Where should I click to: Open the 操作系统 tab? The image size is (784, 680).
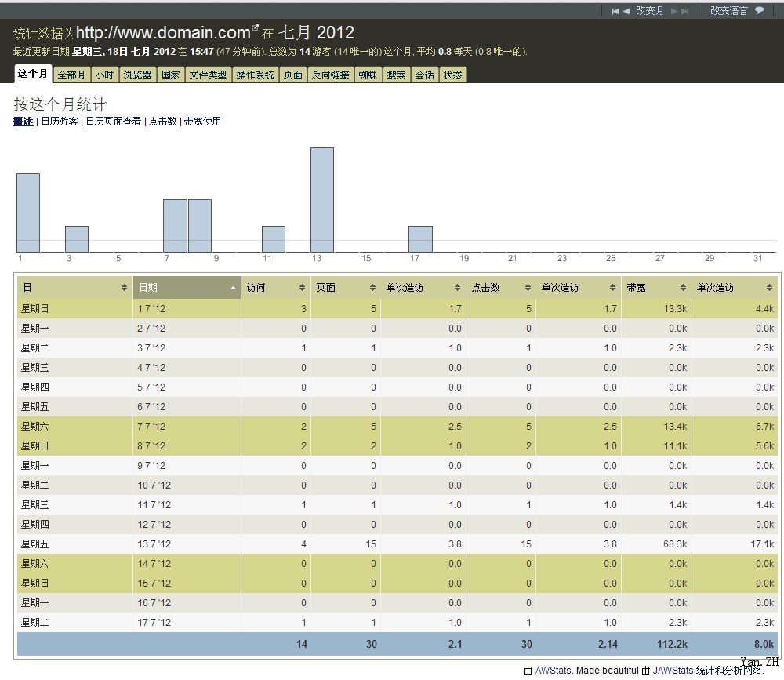point(255,75)
